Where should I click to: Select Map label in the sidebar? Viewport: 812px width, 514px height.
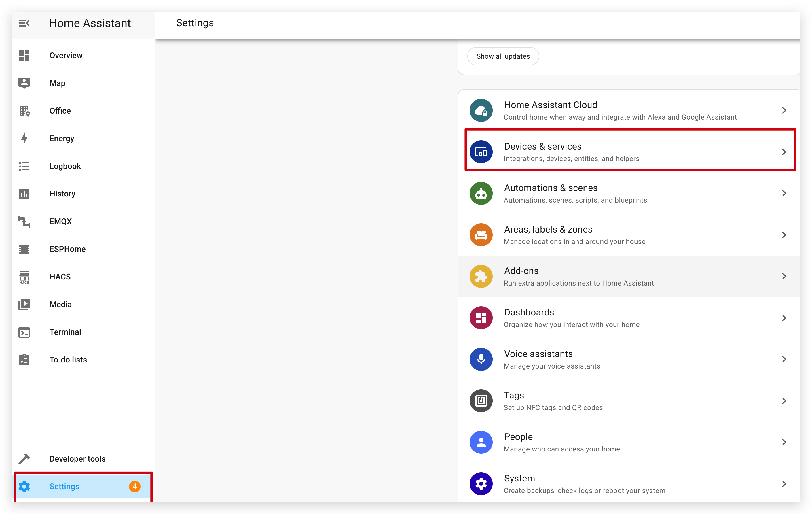pos(57,83)
